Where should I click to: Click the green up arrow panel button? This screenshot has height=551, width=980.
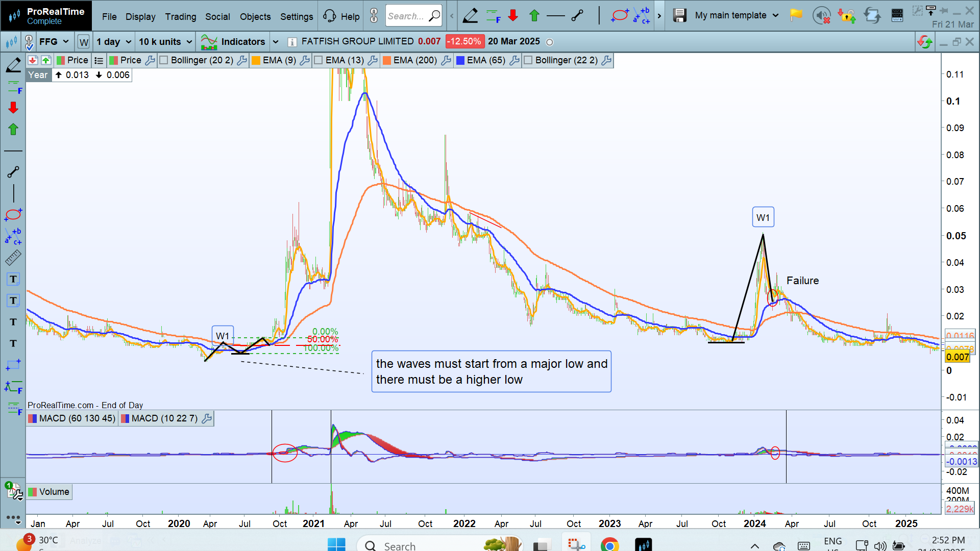(x=46, y=60)
